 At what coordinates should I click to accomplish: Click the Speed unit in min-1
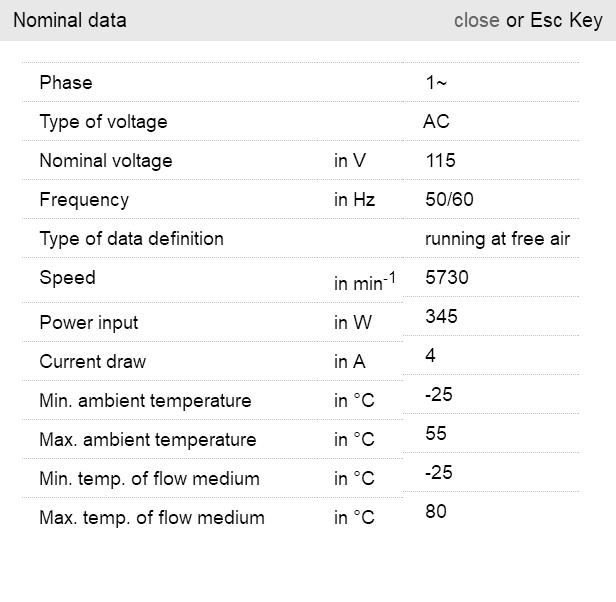(x=364, y=284)
